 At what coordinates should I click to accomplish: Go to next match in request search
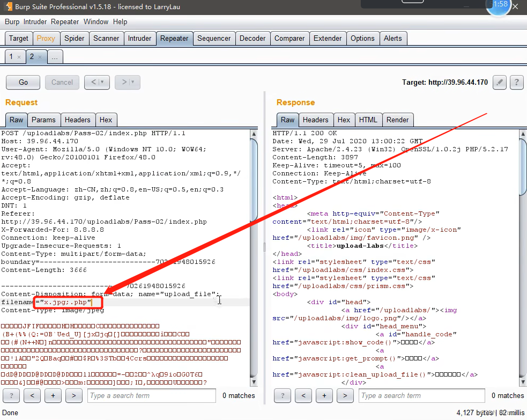pos(74,395)
